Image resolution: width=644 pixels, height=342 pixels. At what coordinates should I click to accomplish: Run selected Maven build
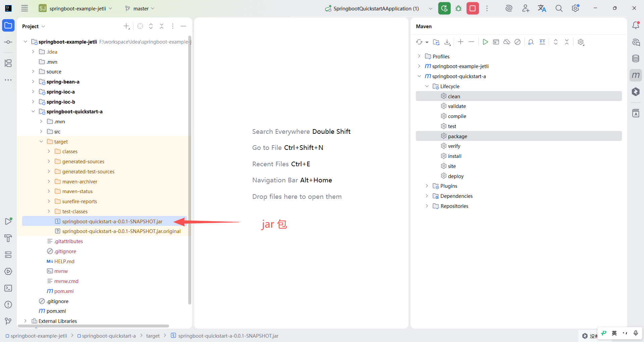[x=485, y=42]
